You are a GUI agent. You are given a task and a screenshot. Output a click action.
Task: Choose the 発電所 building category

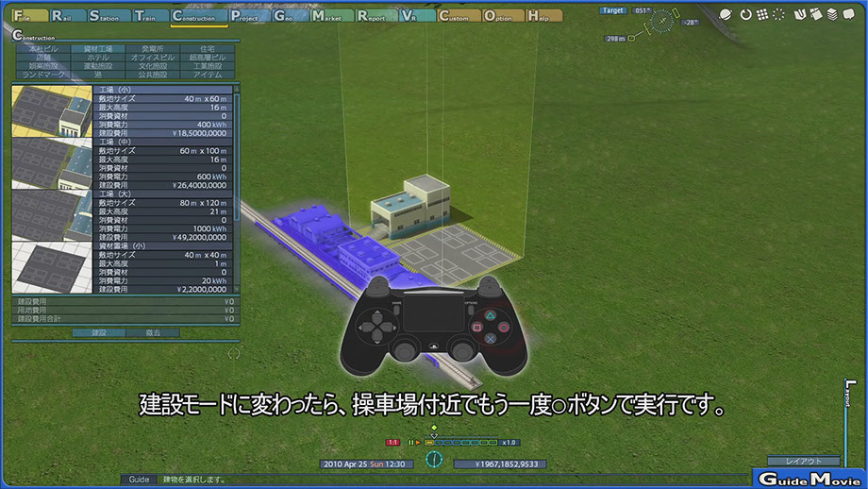click(152, 48)
